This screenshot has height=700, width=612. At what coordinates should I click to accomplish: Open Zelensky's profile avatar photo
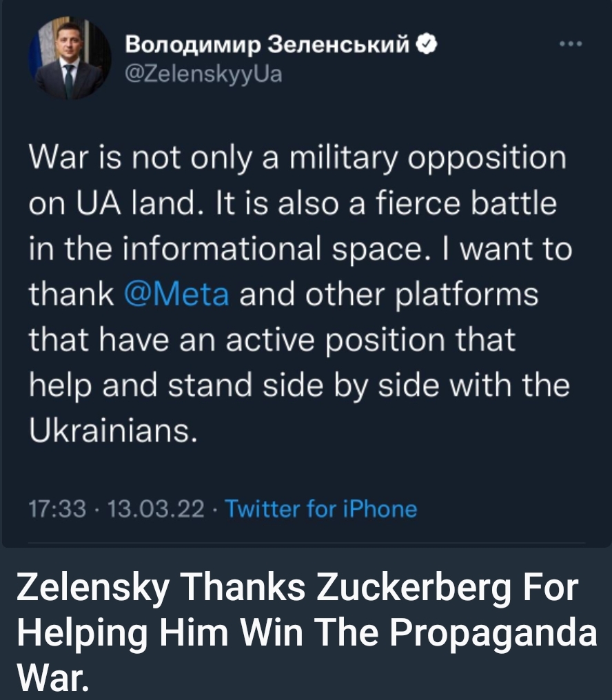(x=69, y=60)
